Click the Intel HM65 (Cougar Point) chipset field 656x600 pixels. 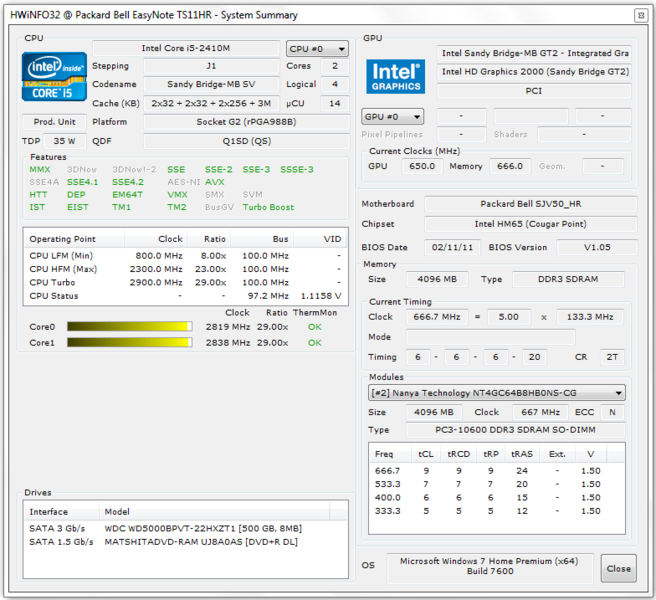point(530,224)
